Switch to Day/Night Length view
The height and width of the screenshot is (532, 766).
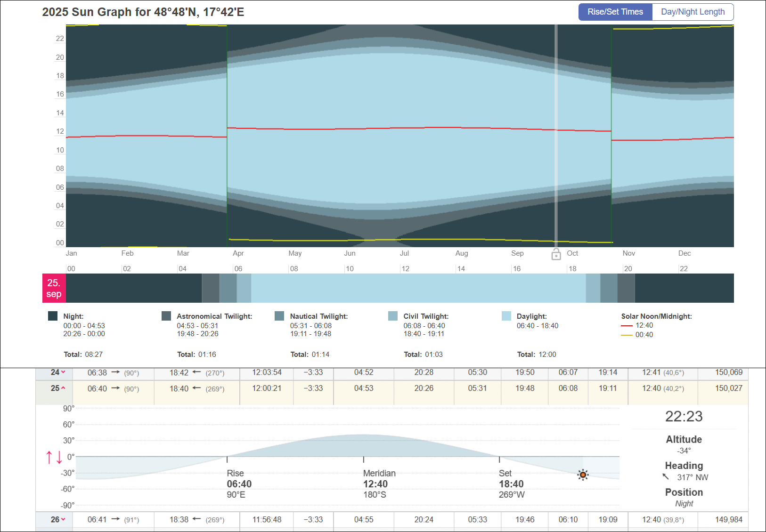[693, 12]
